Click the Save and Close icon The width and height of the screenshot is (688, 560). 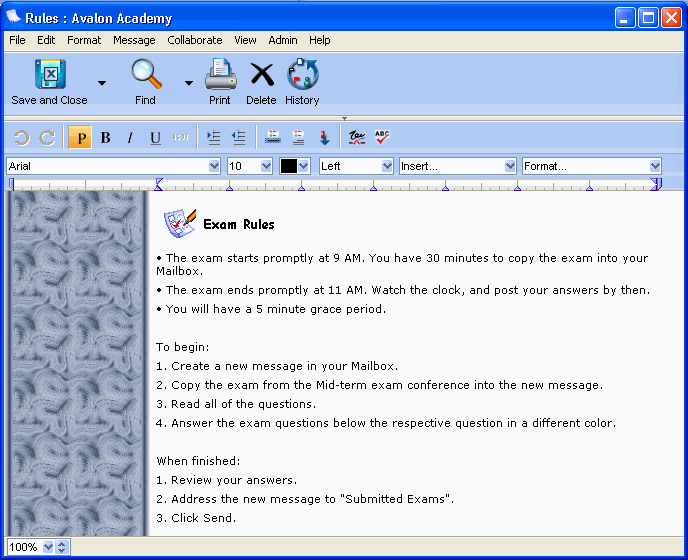pos(50,75)
